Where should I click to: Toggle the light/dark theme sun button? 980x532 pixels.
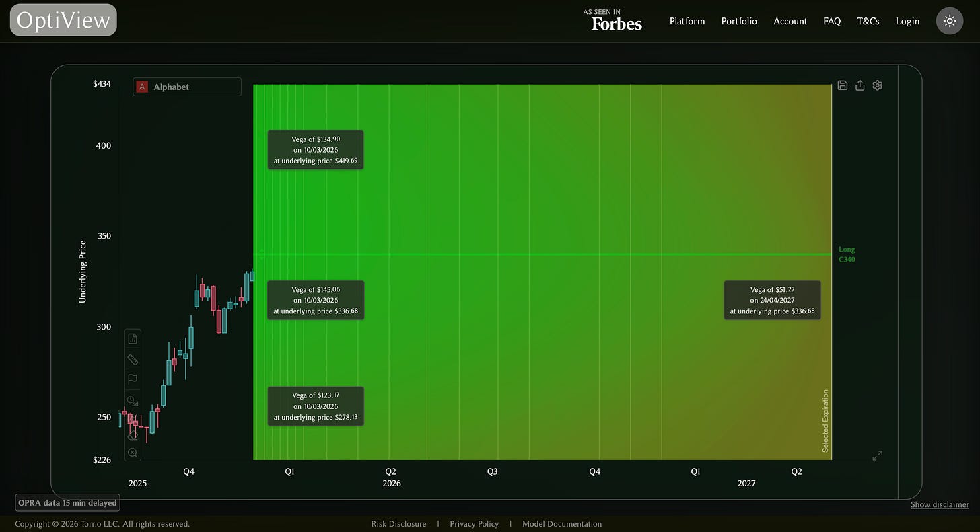pos(950,21)
